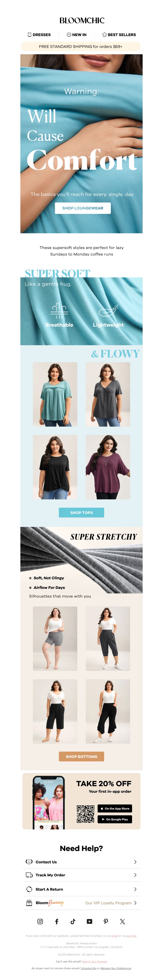
Task: Open the teal ruffle top product image
Action: click(55, 394)
